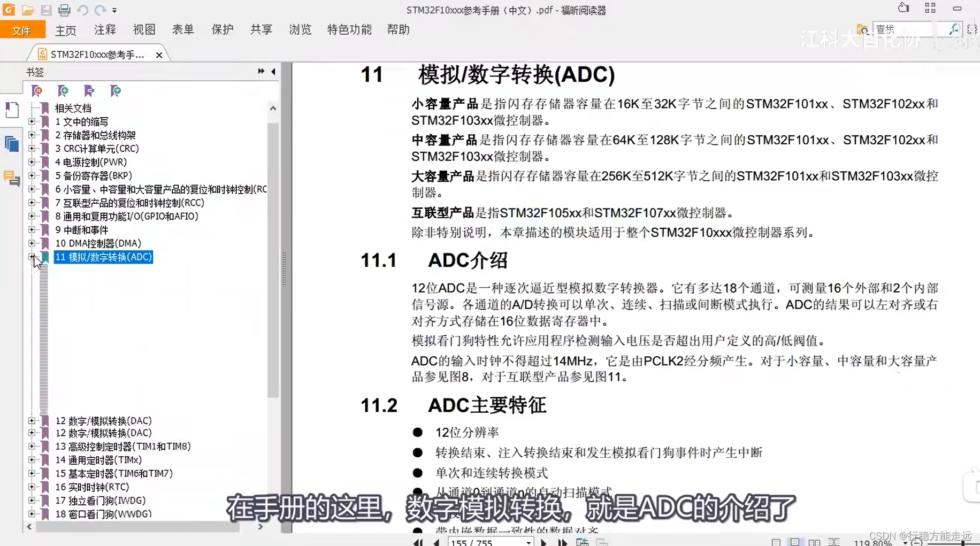Select bookmark 相关文档

pyautogui.click(x=73, y=108)
